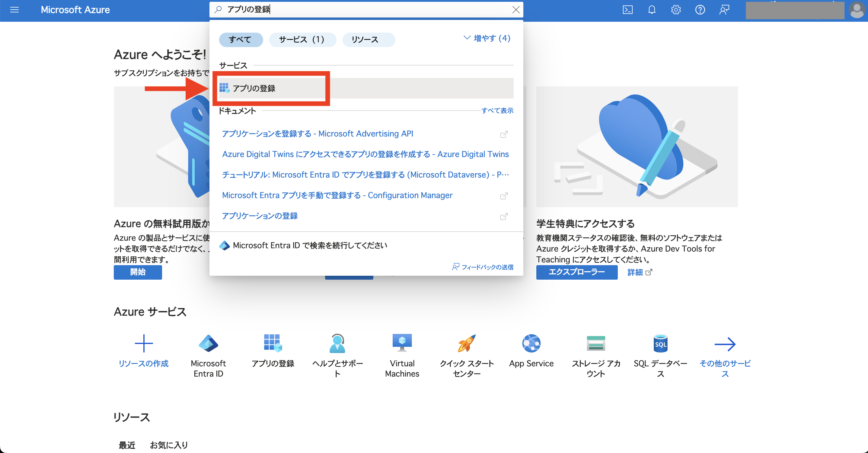
Task: Open external link icon for アプリケーションの登録
Action: [x=504, y=217]
